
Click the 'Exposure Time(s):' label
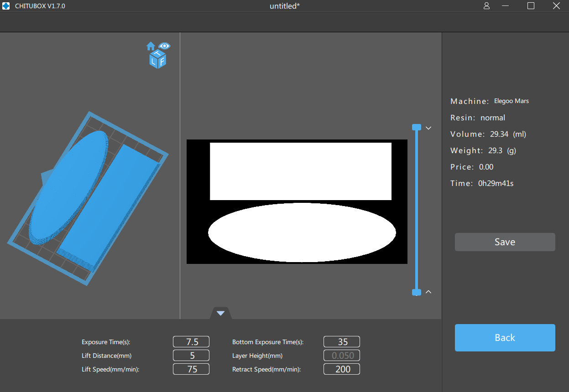(x=106, y=342)
